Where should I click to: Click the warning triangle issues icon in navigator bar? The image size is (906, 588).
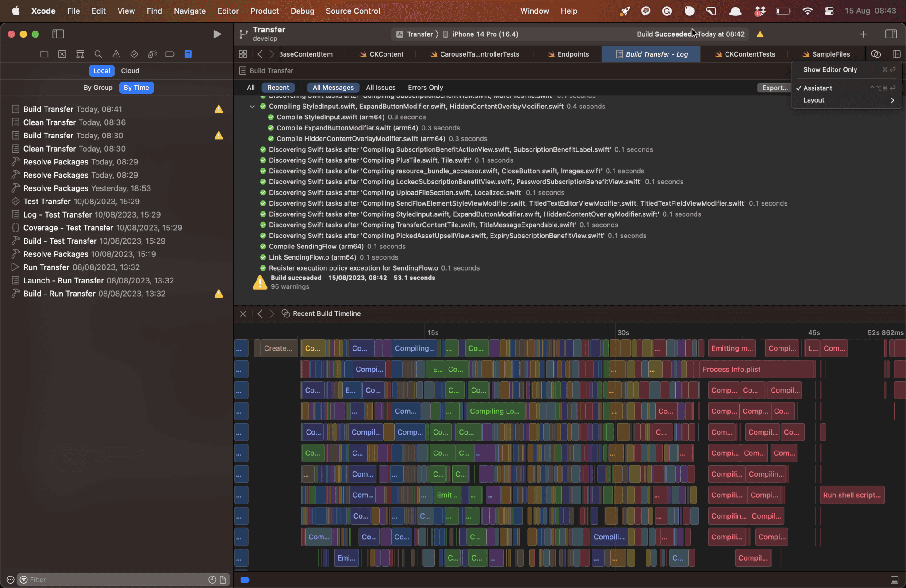116,54
